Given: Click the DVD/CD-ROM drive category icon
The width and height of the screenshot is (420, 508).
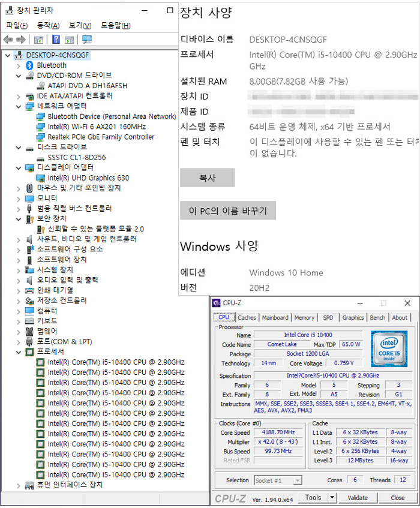Looking at the screenshot, I should (29, 76).
